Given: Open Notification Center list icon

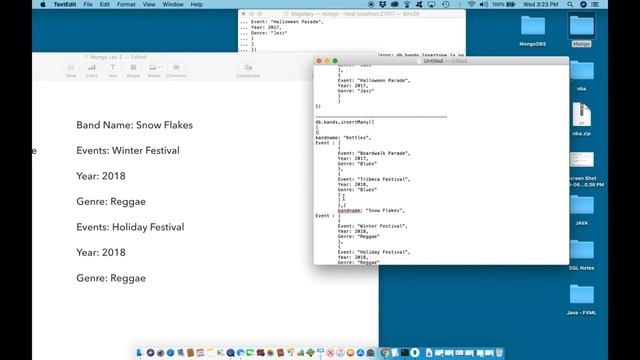Looking at the screenshot, I should (x=596, y=4).
